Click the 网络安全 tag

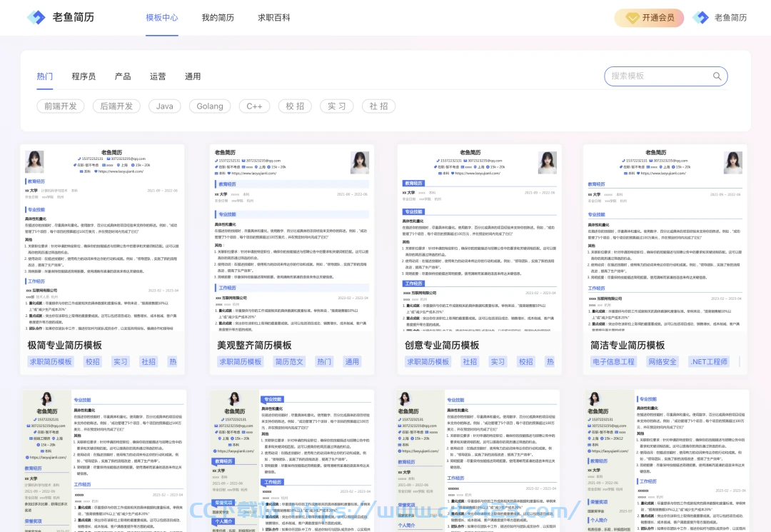(662, 362)
